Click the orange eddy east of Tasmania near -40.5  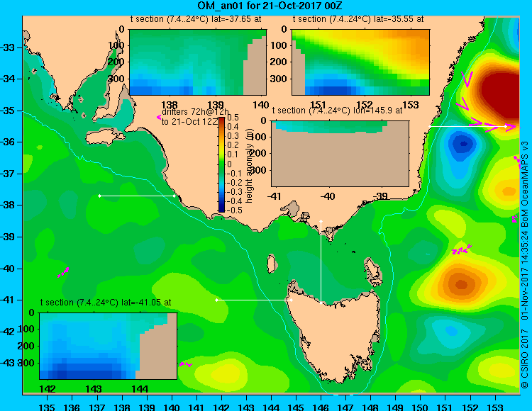(x=462, y=284)
